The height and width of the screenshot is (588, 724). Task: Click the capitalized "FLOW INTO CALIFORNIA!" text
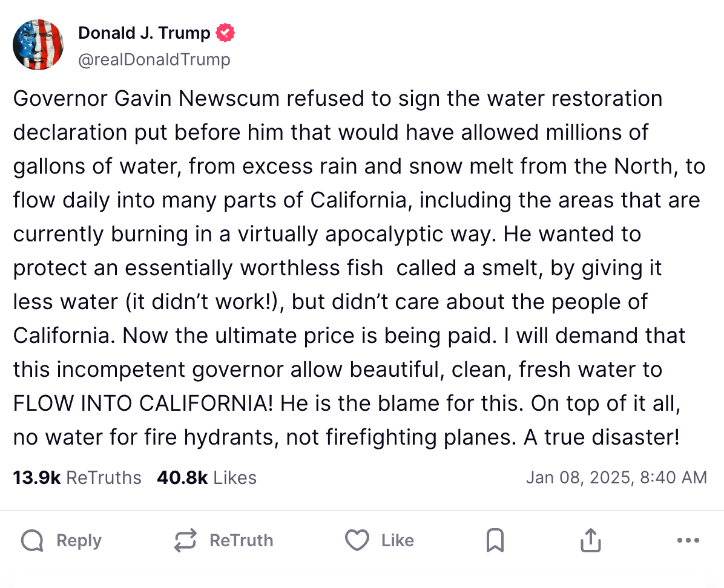(142, 403)
